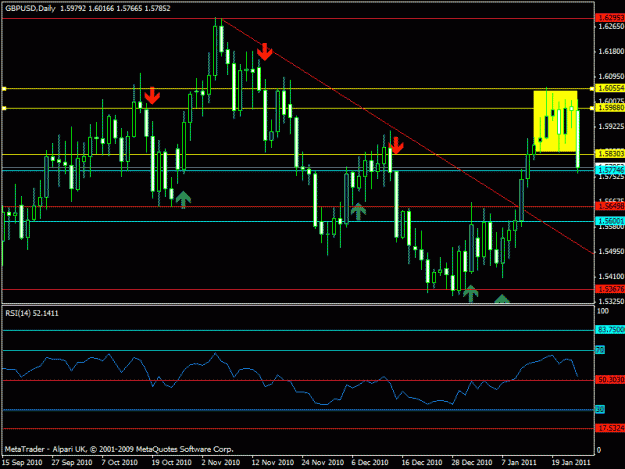Click the red 50.3030 RSI level label

click(610, 380)
